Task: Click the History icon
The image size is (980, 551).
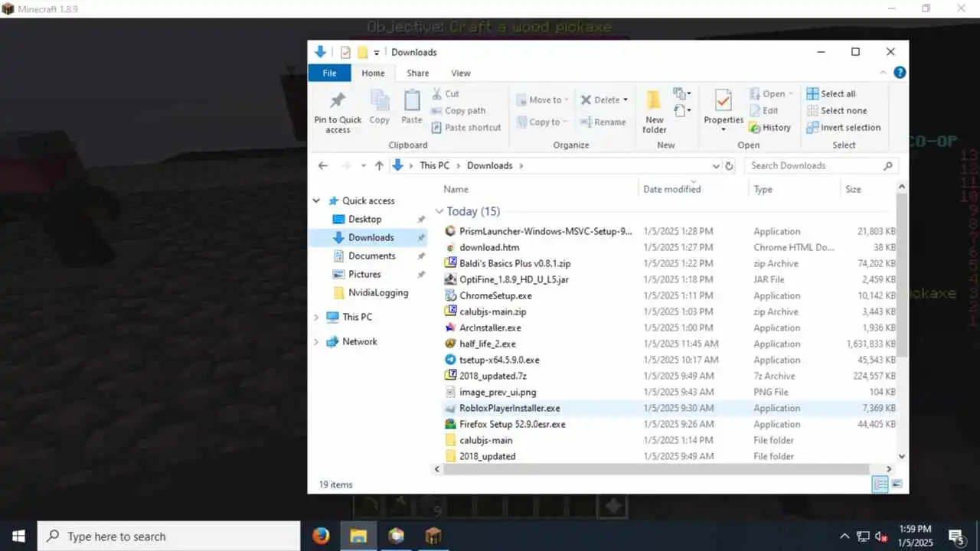Action: pos(754,128)
